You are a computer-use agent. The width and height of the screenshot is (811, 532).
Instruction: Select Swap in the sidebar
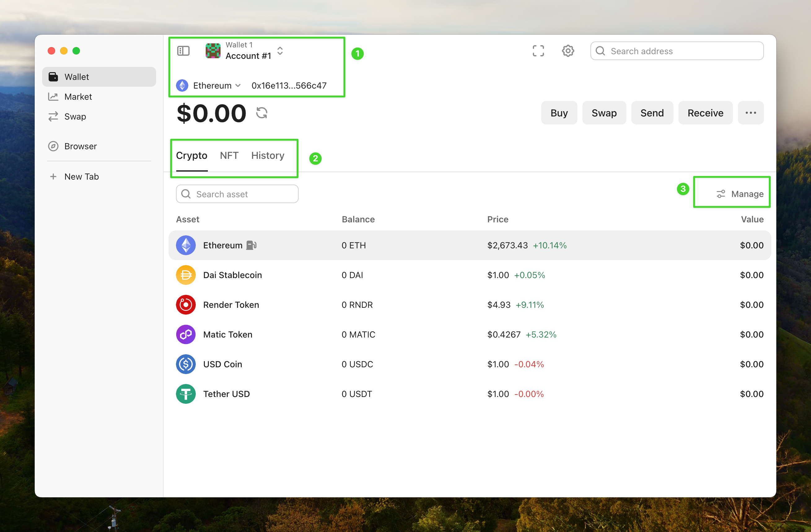coord(99,116)
